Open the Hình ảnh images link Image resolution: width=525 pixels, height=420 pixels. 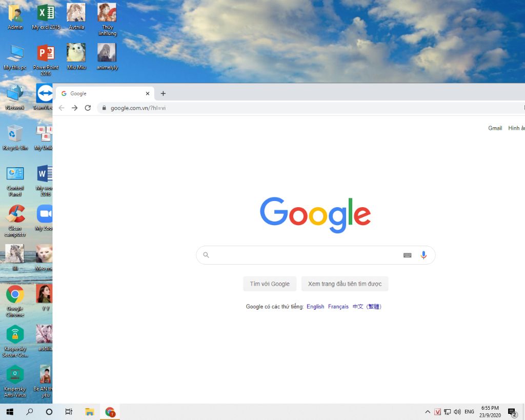516,128
